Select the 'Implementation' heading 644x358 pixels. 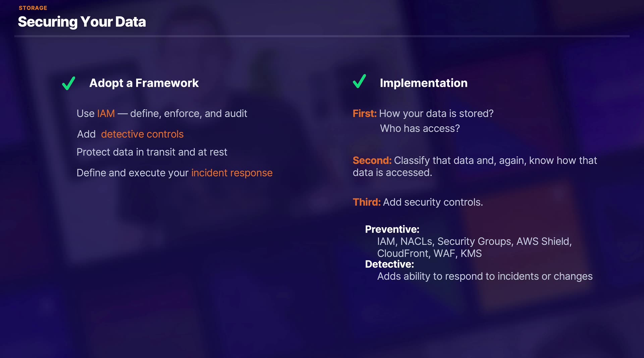click(423, 83)
